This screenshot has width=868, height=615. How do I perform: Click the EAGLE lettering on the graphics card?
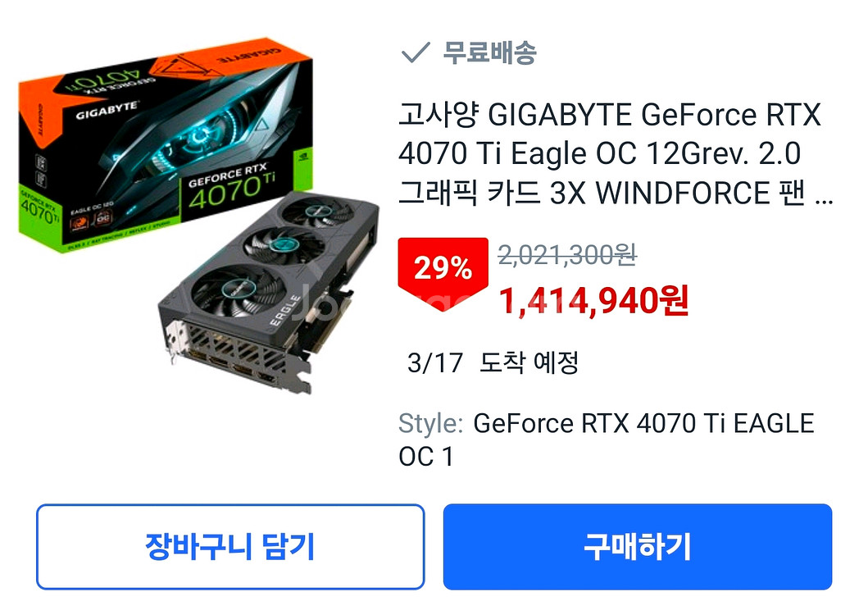[x=285, y=310]
